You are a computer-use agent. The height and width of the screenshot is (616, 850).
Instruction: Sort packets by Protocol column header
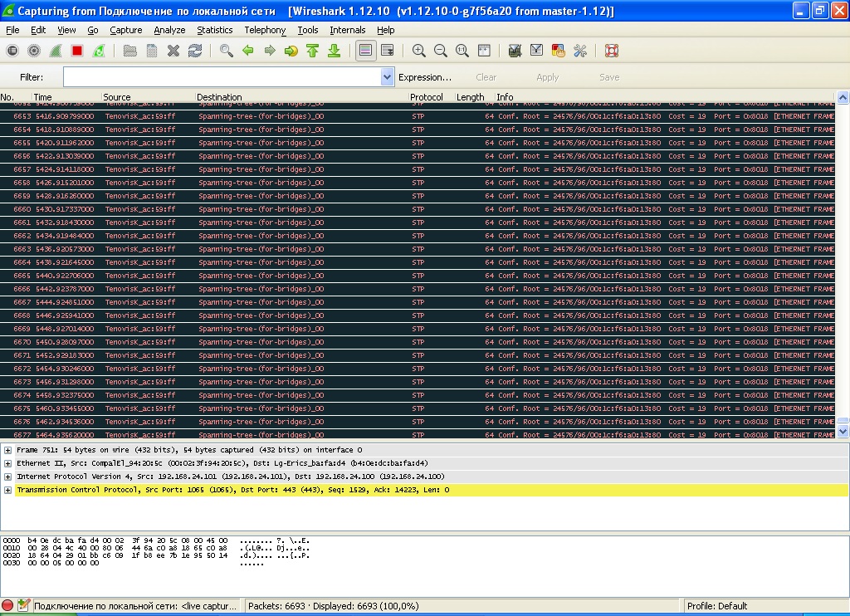tap(427, 97)
